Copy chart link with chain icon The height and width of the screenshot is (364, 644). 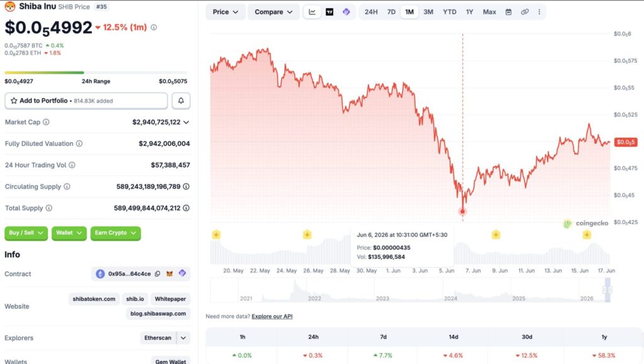525,12
